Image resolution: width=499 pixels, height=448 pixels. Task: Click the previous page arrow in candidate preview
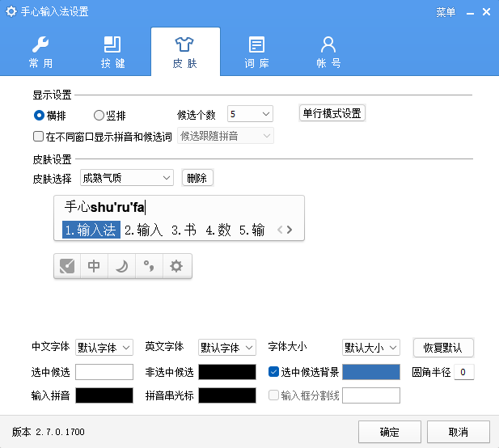280,230
